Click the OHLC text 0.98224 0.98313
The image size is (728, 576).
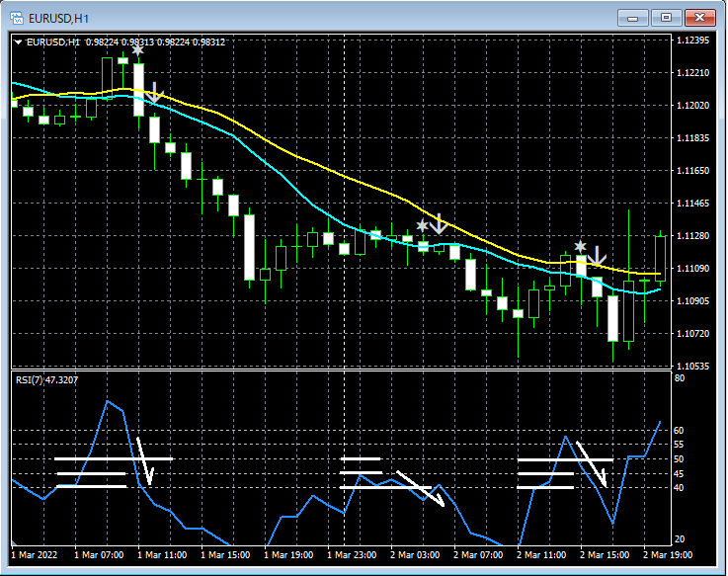click(120, 42)
